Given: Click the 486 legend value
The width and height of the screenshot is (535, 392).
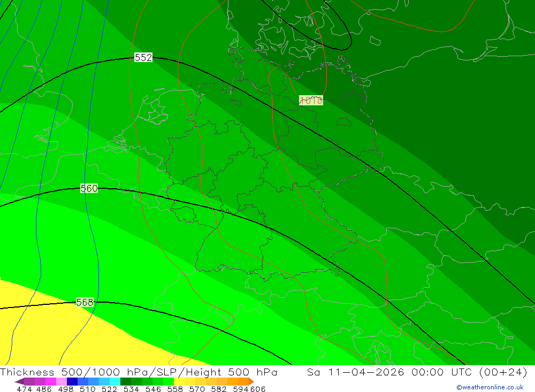Looking at the screenshot, I should tap(44, 389).
